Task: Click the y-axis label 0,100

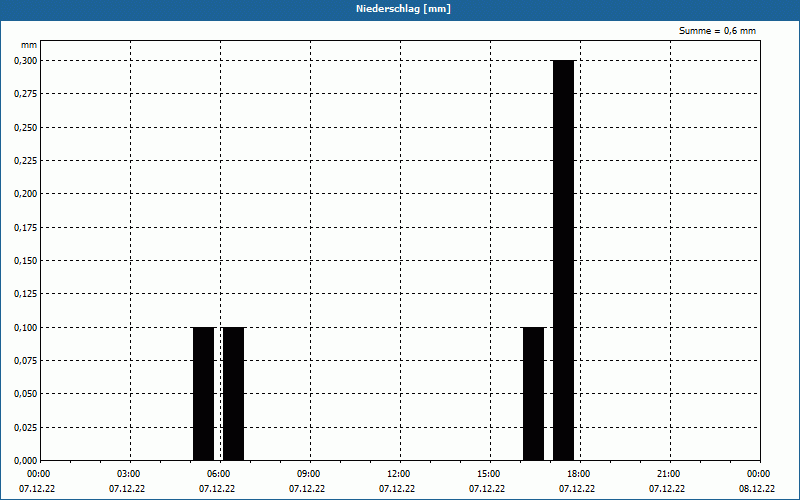Action: (26, 328)
